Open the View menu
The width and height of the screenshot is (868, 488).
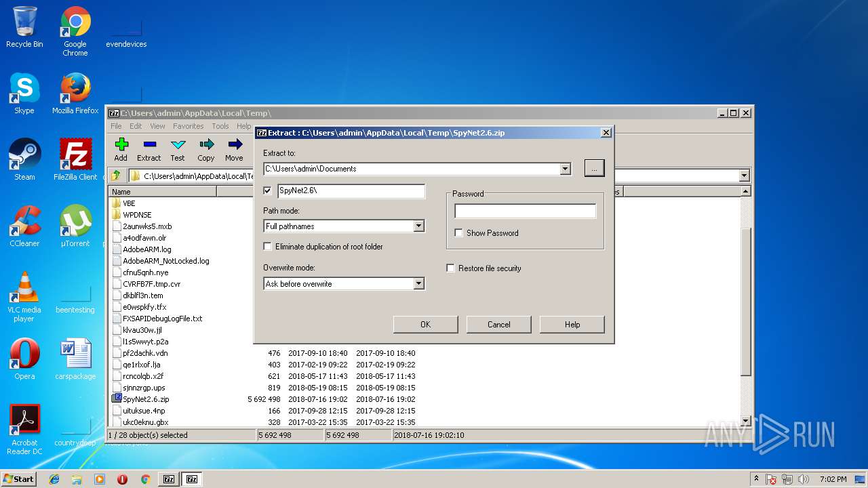click(x=157, y=126)
